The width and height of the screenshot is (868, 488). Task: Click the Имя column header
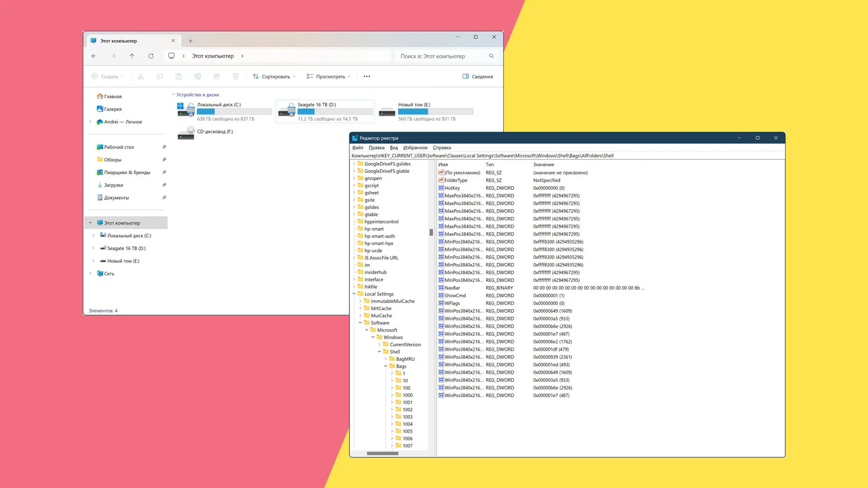(x=461, y=164)
